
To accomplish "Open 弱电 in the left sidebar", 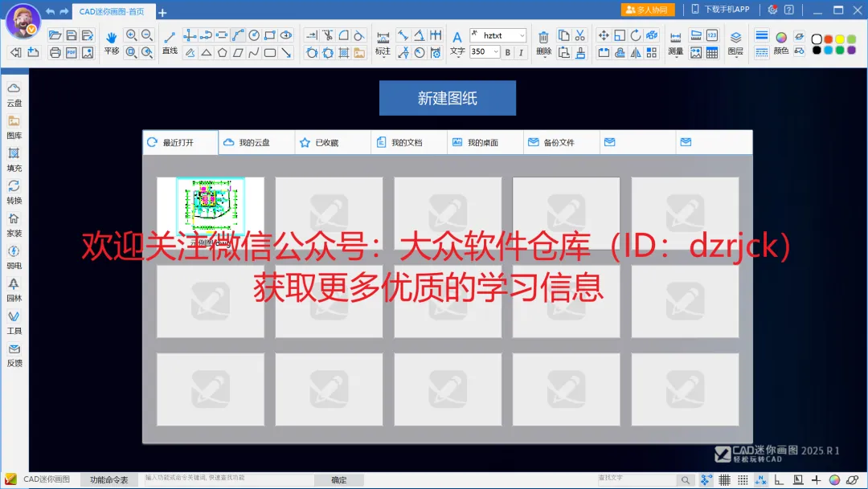I will (x=14, y=257).
